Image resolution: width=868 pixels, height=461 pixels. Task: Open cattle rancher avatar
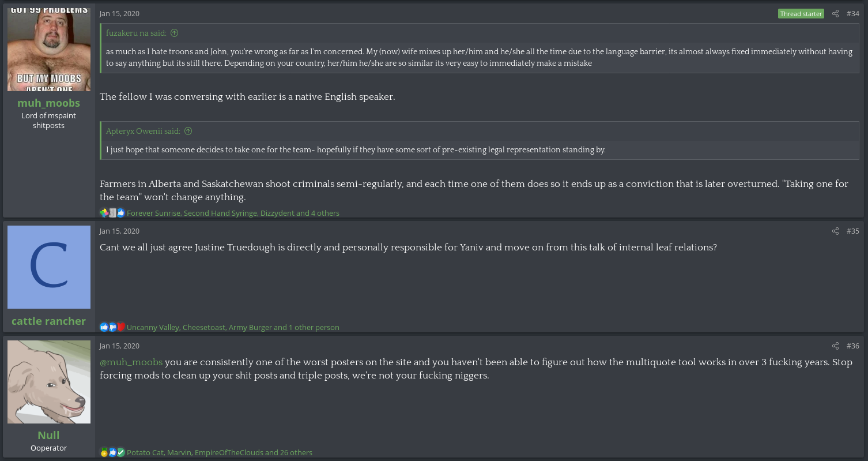click(x=49, y=267)
